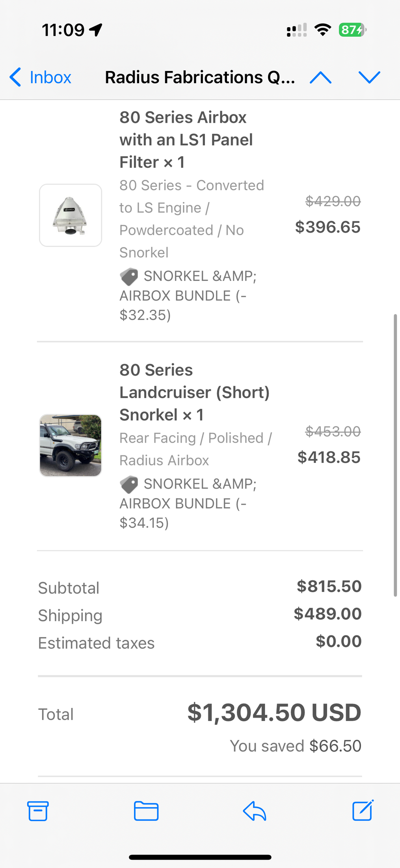Tap the 80 Series Airbox product thumbnail
The width and height of the screenshot is (400, 868).
(71, 215)
